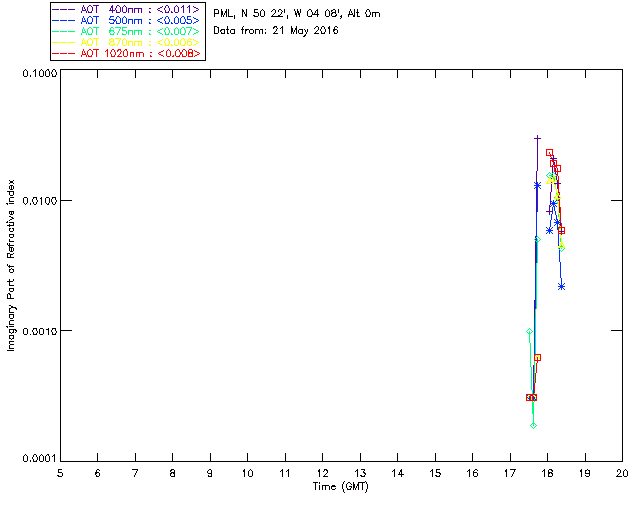Click the lowest green diamond data marker
Screen dimensions: 640x512
(533, 426)
